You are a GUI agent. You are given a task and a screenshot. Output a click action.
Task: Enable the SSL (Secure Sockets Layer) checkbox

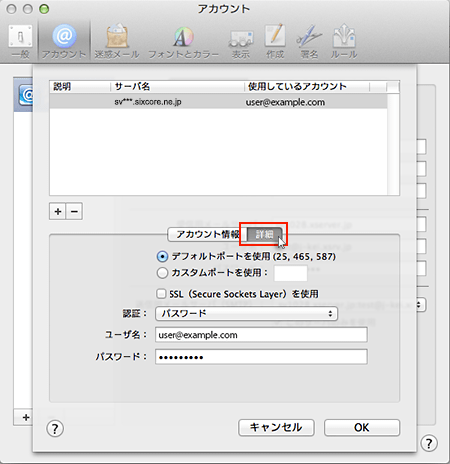(161, 294)
